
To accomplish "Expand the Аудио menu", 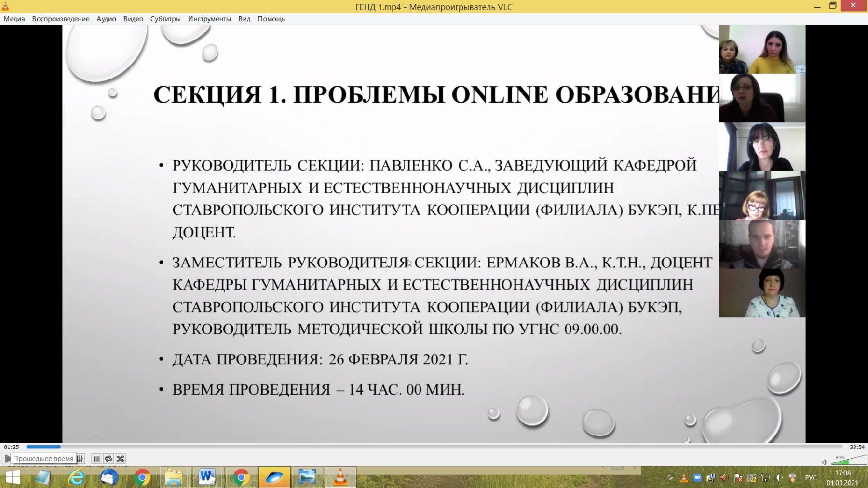I will pyautogui.click(x=106, y=19).
